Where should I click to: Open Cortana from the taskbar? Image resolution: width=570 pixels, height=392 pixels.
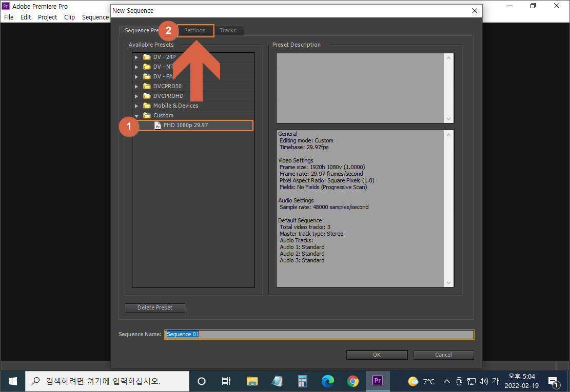click(202, 381)
